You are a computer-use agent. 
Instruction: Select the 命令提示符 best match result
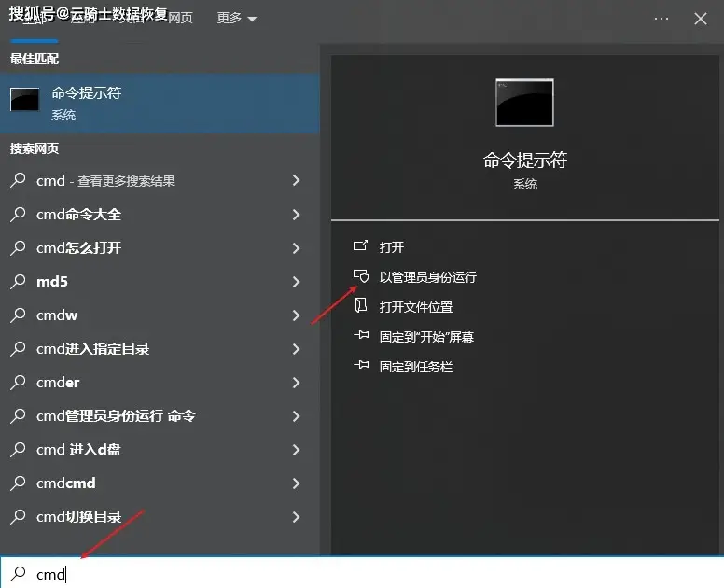point(160,103)
